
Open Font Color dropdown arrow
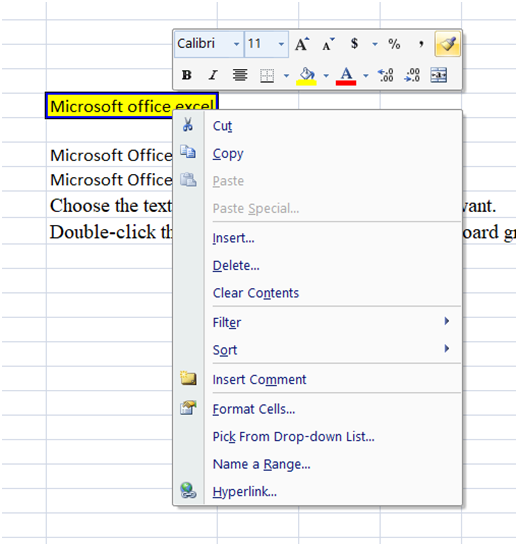click(x=366, y=75)
